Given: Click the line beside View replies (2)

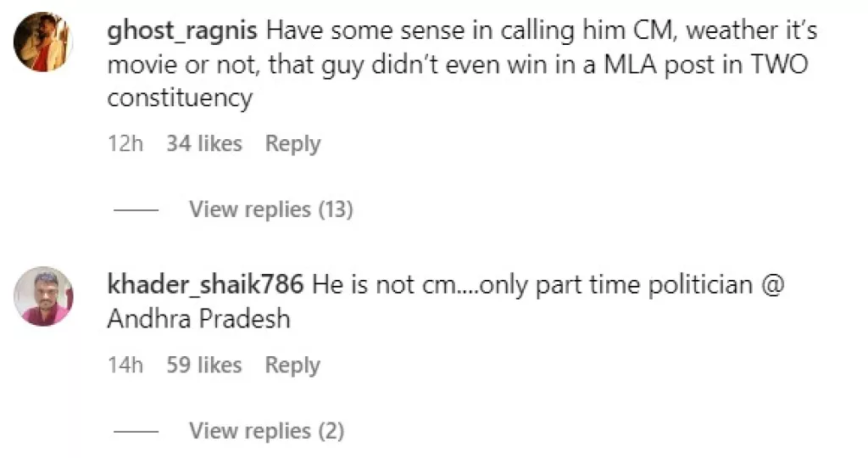Looking at the screenshot, I should click(136, 432).
